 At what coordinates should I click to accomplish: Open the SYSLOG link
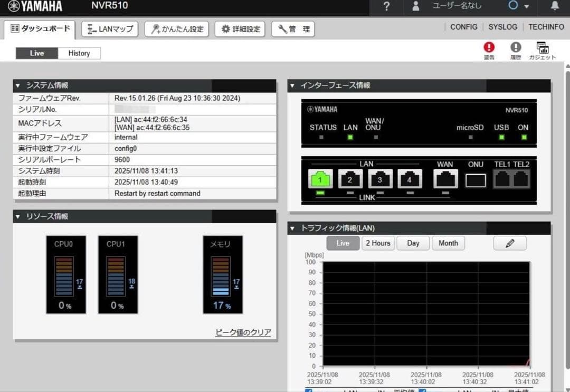[502, 27]
